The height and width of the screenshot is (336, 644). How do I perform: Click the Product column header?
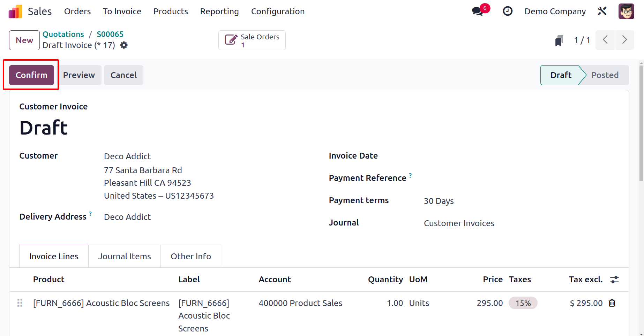point(49,280)
